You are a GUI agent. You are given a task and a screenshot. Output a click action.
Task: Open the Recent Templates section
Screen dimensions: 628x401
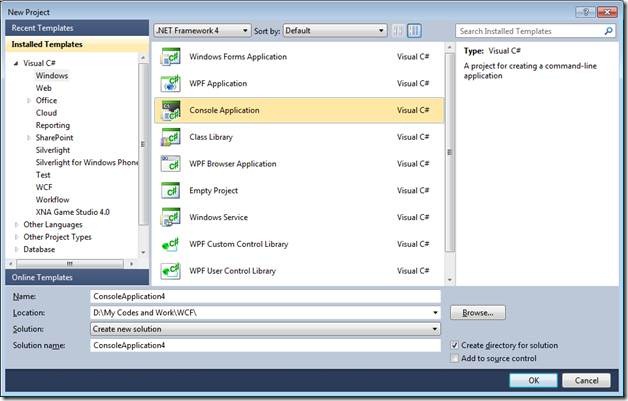coord(75,28)
